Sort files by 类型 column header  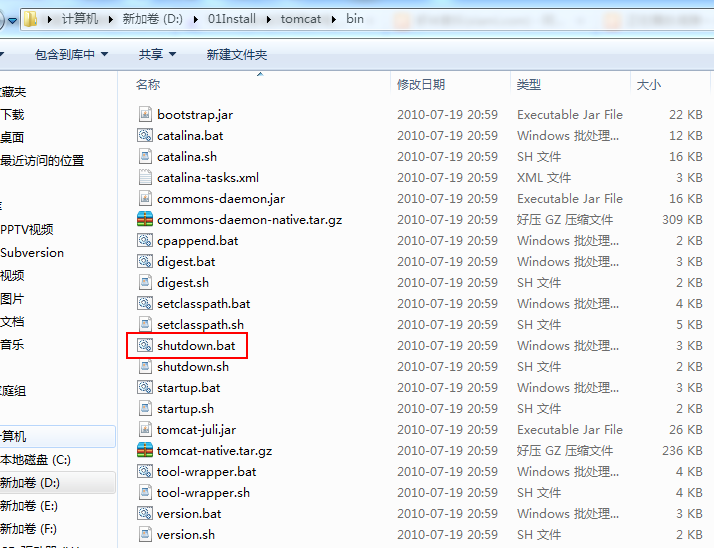click(529, 84)
